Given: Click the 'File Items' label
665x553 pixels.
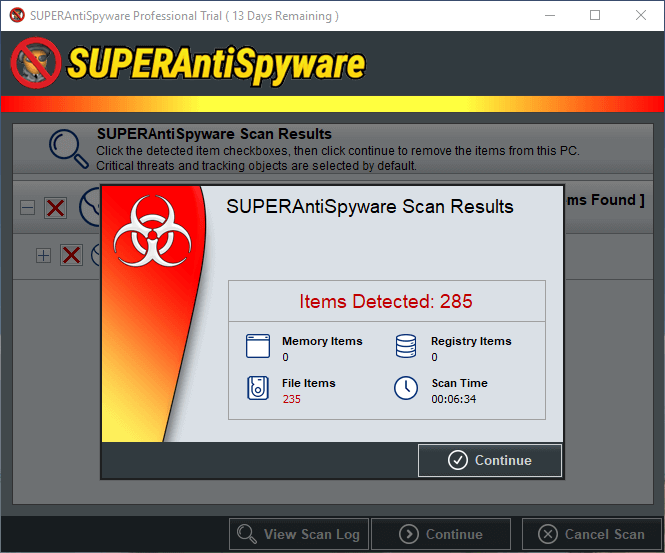Looking at the screenshot, I should [309, 383].
